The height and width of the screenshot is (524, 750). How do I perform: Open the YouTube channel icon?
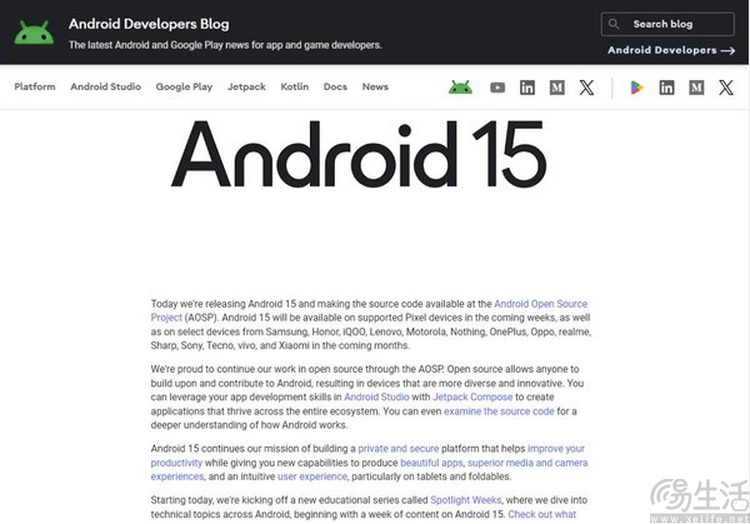[x=497, y=88]
